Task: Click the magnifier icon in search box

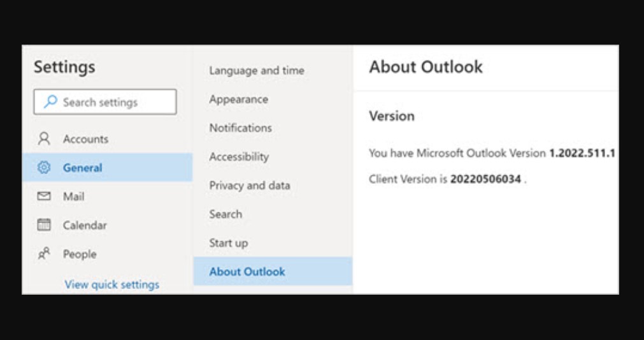Action: (50, 101)
